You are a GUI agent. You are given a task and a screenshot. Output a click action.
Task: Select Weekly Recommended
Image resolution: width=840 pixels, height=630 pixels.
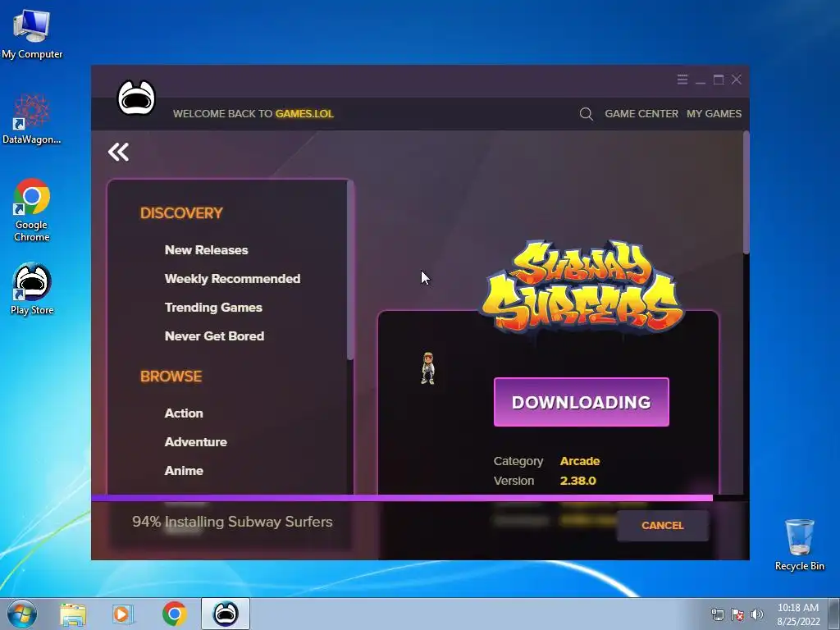(232, 279)
